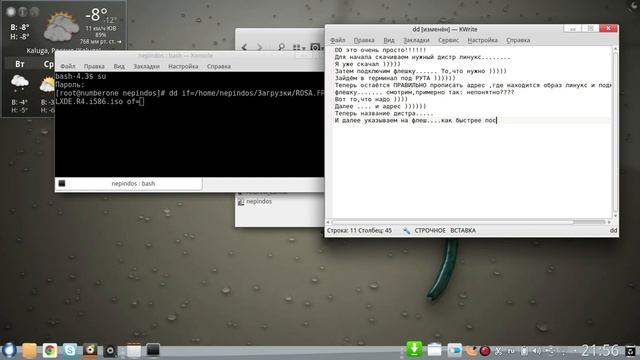Click the line 'Вот то,что надо ))))' in KWrite

[x=371, y=99]
